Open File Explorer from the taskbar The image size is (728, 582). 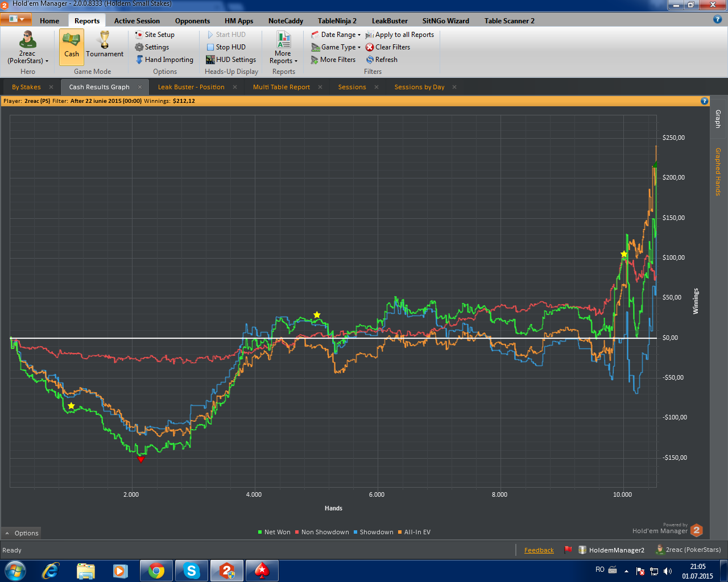[x=86, y=571]
